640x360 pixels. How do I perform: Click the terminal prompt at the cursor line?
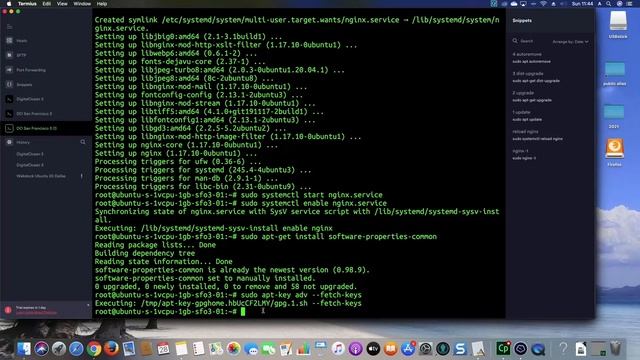tap(243, 312)
